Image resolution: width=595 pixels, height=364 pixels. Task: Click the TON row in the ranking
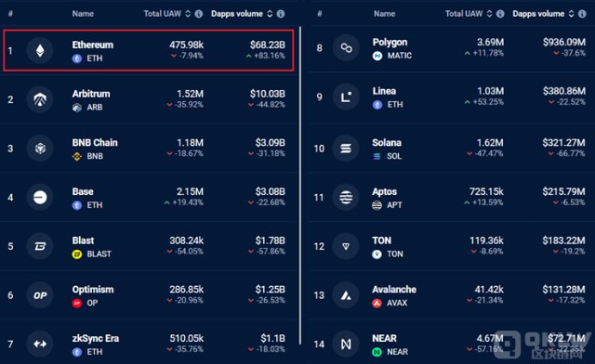[x=451, y=246]
